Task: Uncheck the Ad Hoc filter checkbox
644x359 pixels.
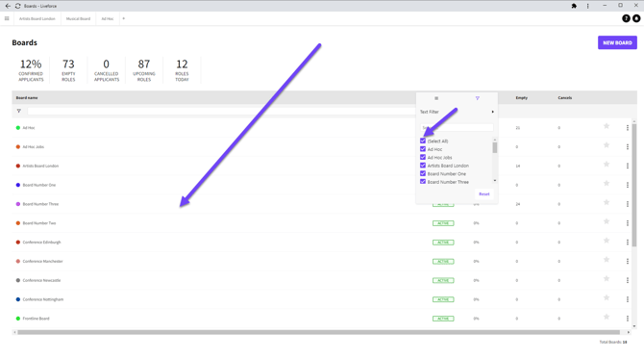Action: 423,149
